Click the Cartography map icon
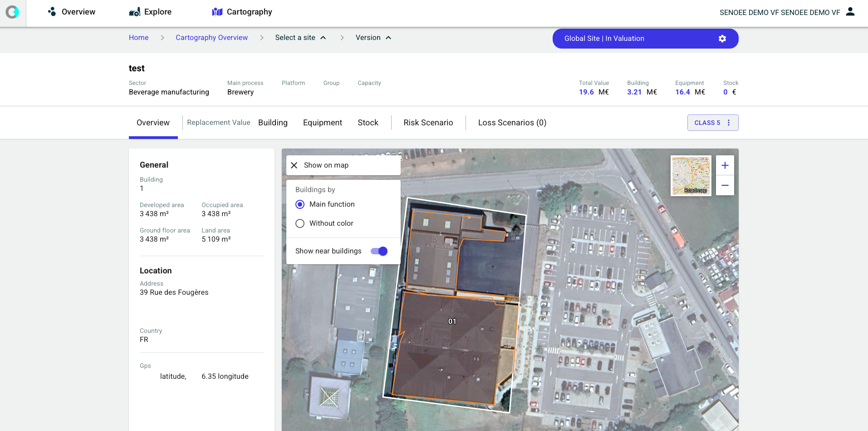Screen dimensions: 868x431 tap(217, 12)
